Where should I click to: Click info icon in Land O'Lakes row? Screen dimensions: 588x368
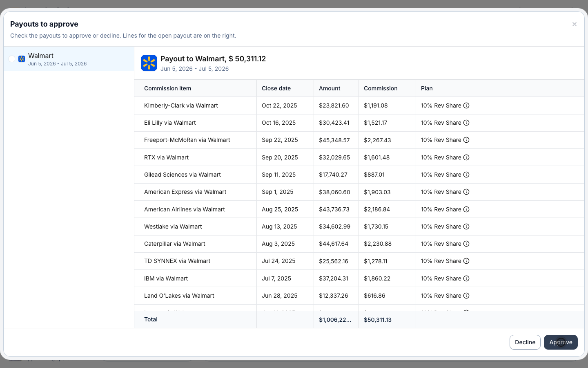pos(466,296)
